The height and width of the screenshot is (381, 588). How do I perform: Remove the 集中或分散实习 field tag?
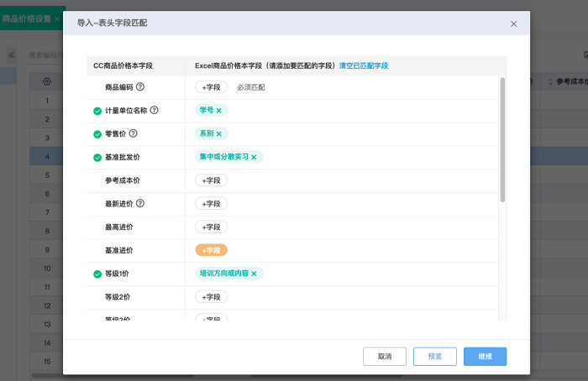click(x=254, y=157)
